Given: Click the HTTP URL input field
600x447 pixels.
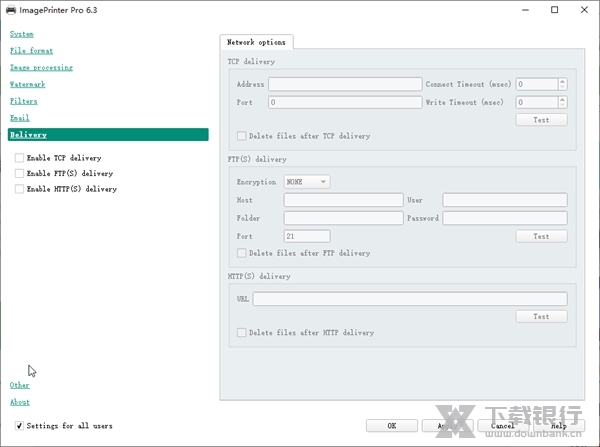Looking at the screenshot, I should [x=410, y=299].
